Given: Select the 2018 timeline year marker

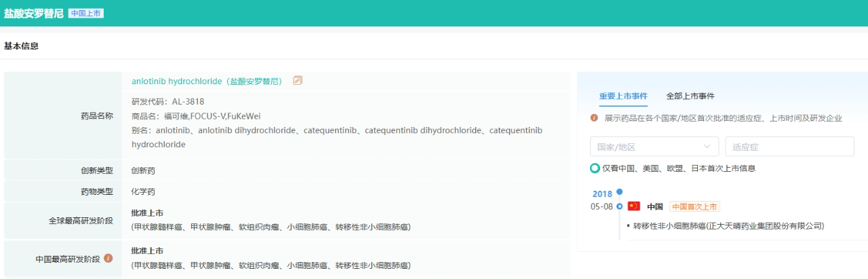Looking at the screenshot, I should click(x=602, y=193).
